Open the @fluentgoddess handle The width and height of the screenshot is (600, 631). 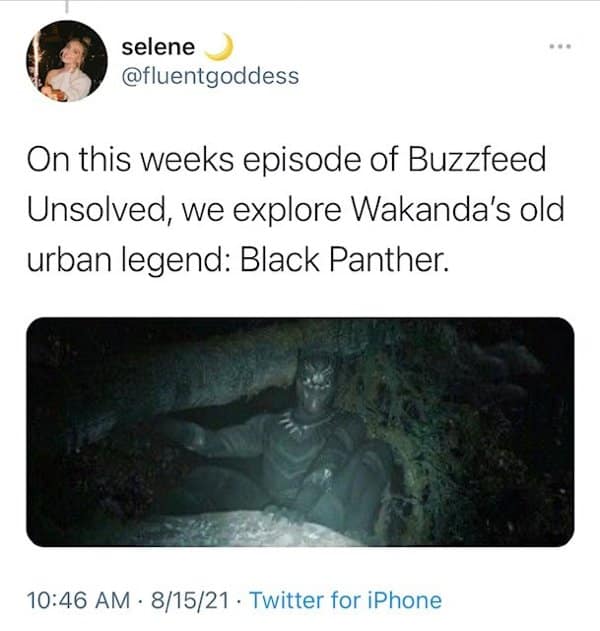[x=210, y=76]
